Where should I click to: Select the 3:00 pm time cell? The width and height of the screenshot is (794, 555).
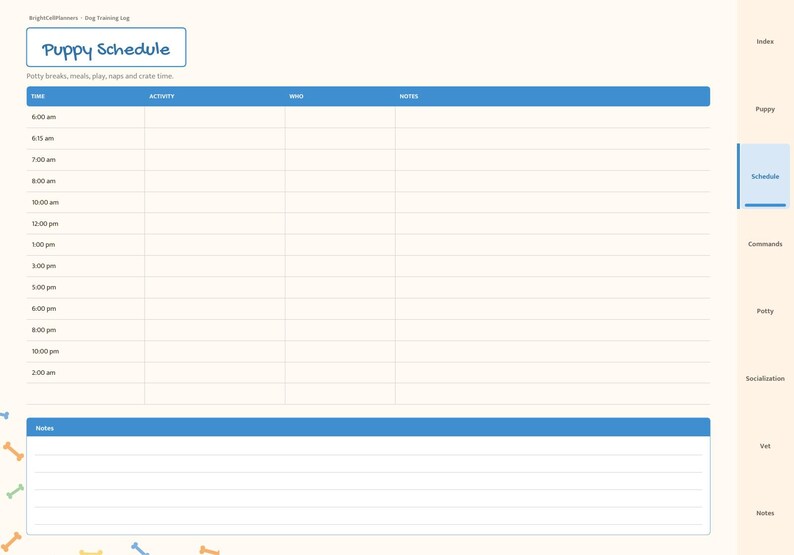tap(86, 266)
